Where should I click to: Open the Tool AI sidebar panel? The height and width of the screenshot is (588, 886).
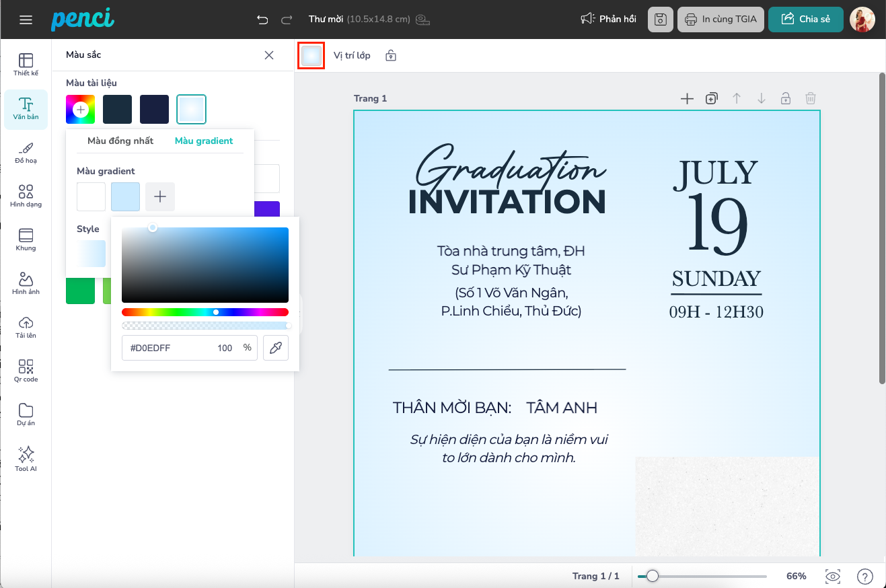click(26, 457)
